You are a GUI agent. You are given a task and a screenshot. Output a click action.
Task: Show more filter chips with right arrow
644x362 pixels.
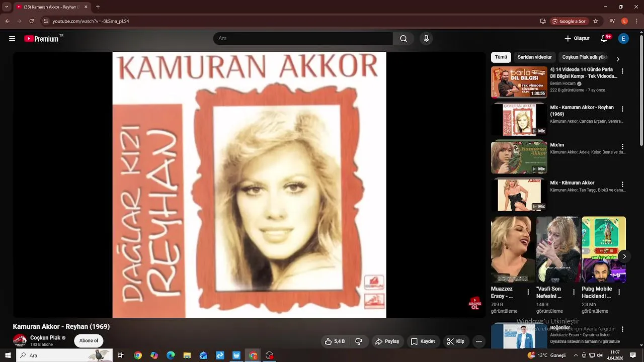(x=618, y=59)
